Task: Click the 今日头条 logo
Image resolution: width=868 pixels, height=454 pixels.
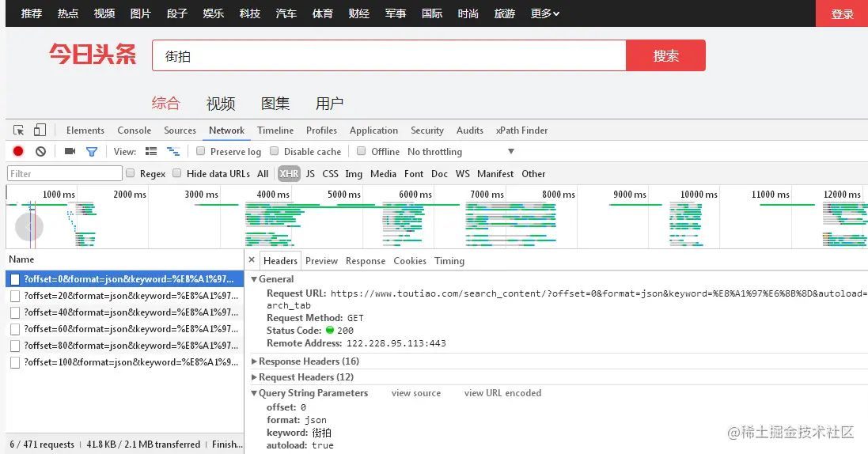Action: pyautogui.click(x=93, y=55)
